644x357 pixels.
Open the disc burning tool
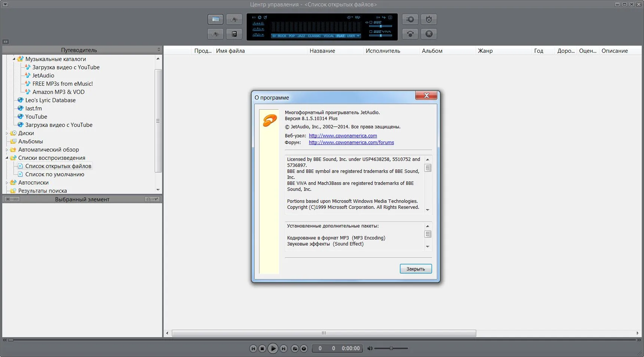[429, 19]
